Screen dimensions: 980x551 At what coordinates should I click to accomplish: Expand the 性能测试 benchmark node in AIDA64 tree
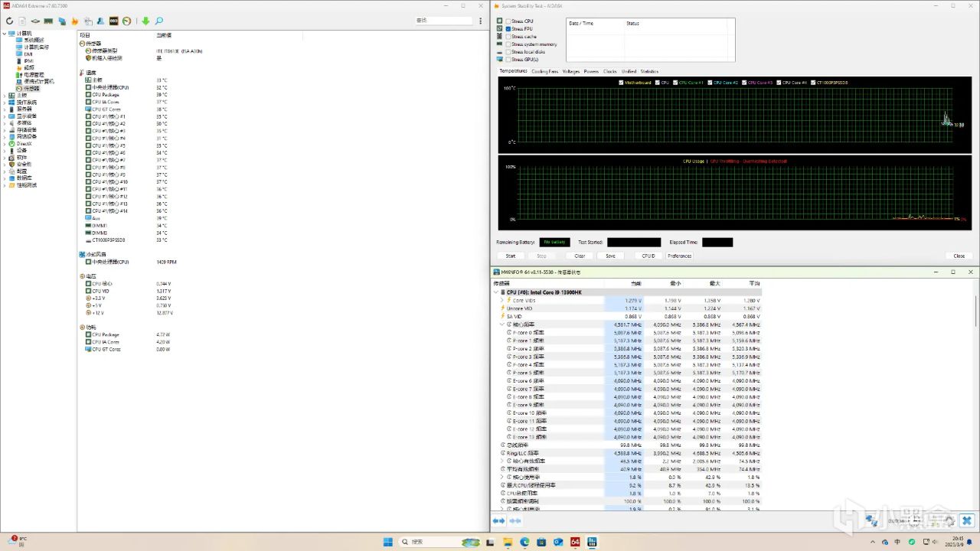(x=4, y=185)
